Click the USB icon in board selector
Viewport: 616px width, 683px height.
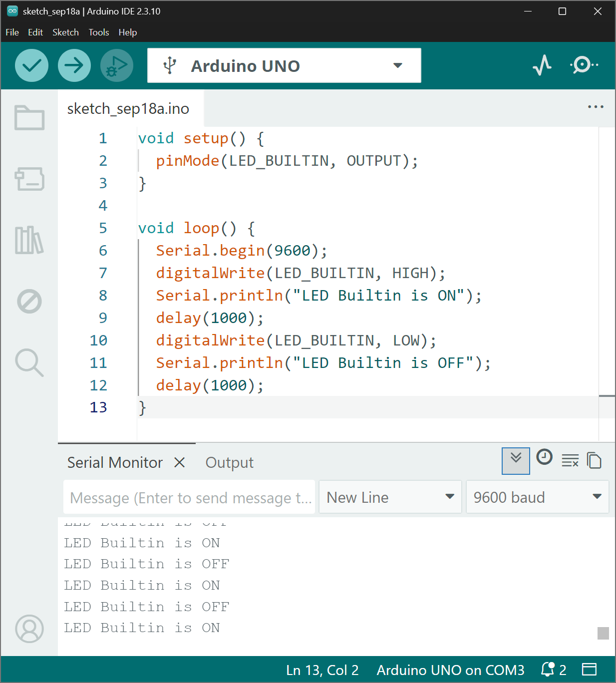click(x=170, y=65)
